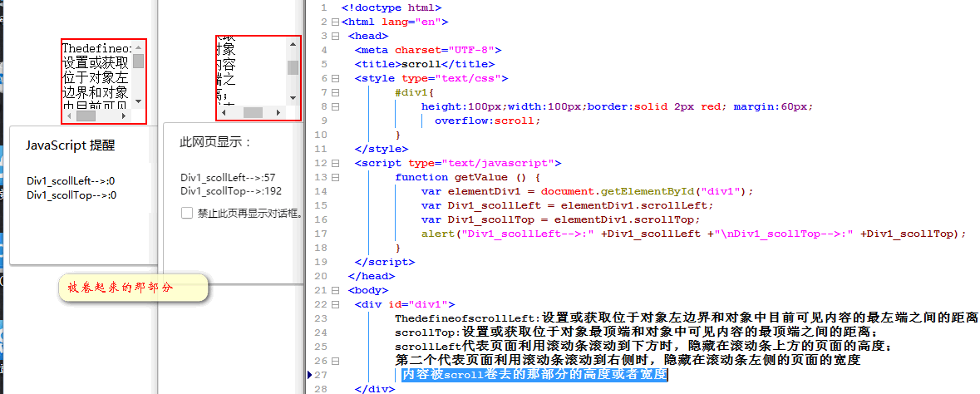Click the Div1_scollTop-->:0 message line
Image resolution: width=980 pixels, height=394 pixels.
[71, 195]
